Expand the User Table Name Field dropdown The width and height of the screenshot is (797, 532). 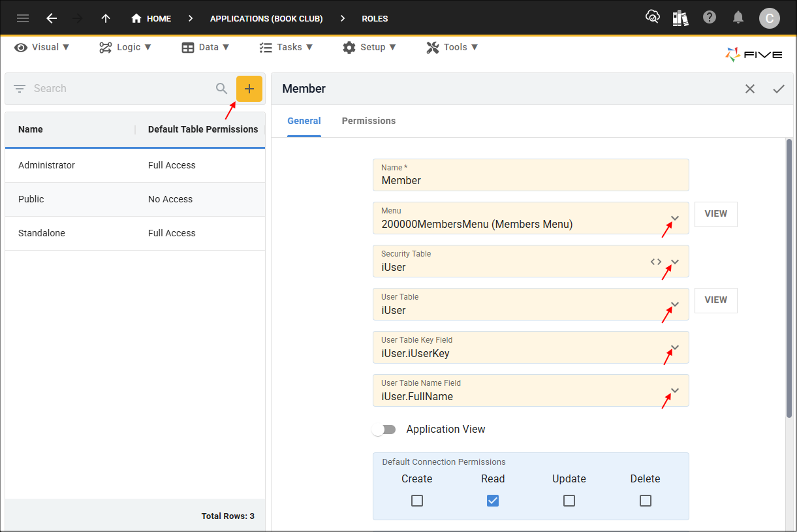(x=675, y=391)
